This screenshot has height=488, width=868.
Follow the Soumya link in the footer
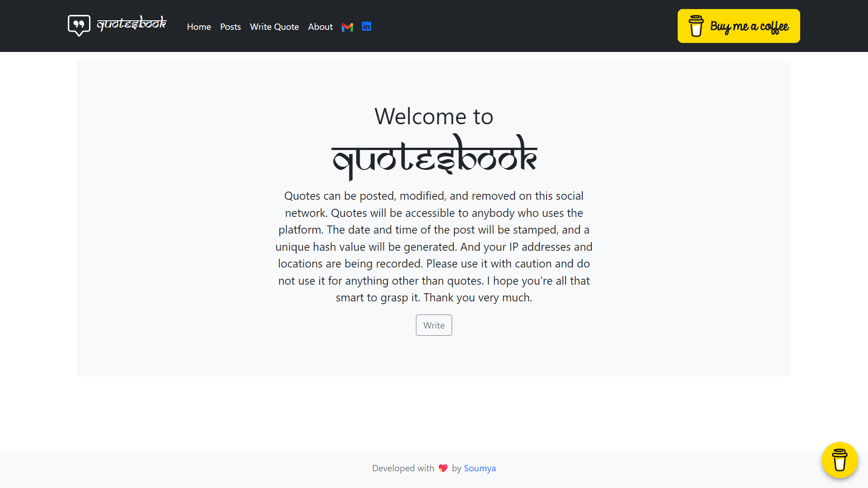point(480,468)
